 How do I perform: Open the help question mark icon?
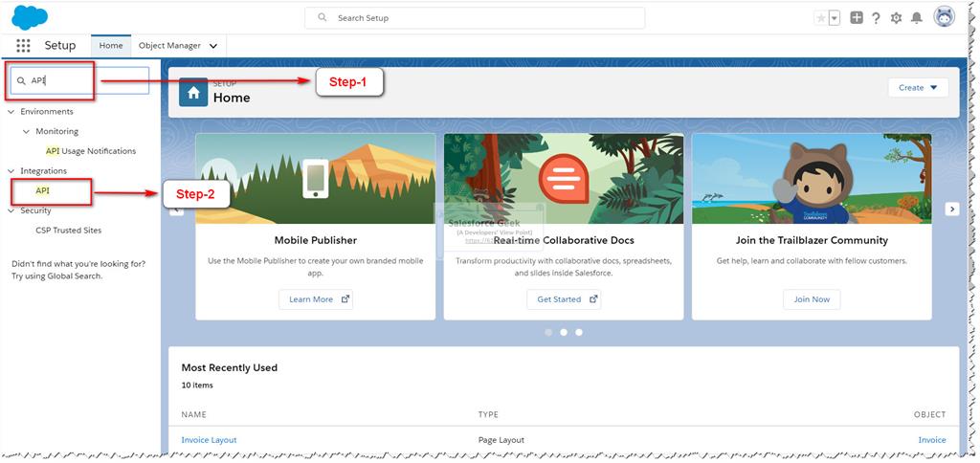tap(877, 18)
